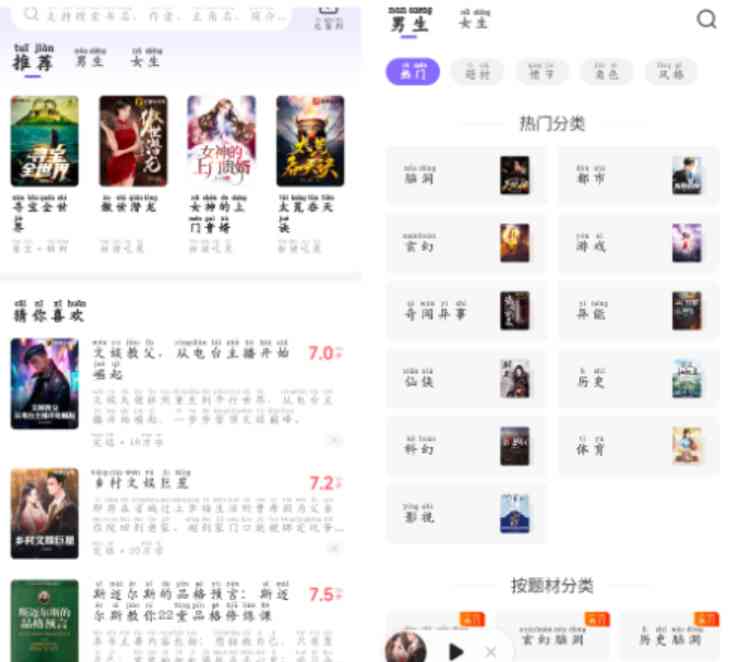The height and width of the screenshot is (662, 736).
Task: Tap the 乡村文娱巨星 title
Action: pos(141,480)
